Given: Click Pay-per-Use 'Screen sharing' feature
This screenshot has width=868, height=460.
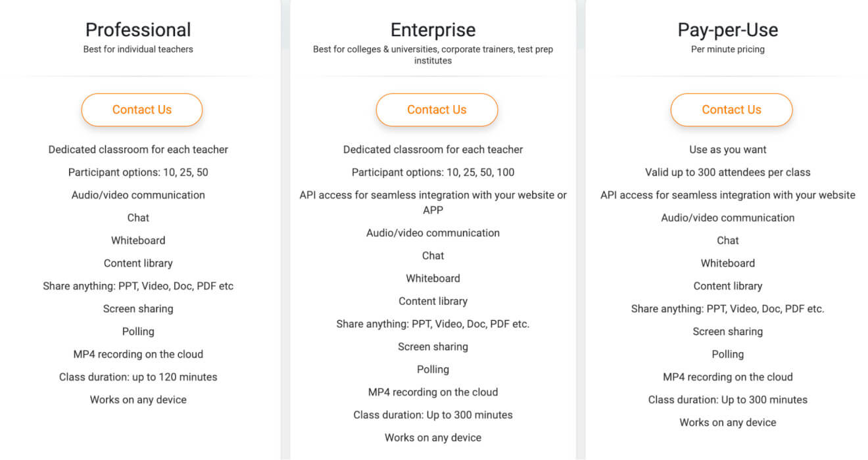Looking at the screenshot, I should coord(728,331).
